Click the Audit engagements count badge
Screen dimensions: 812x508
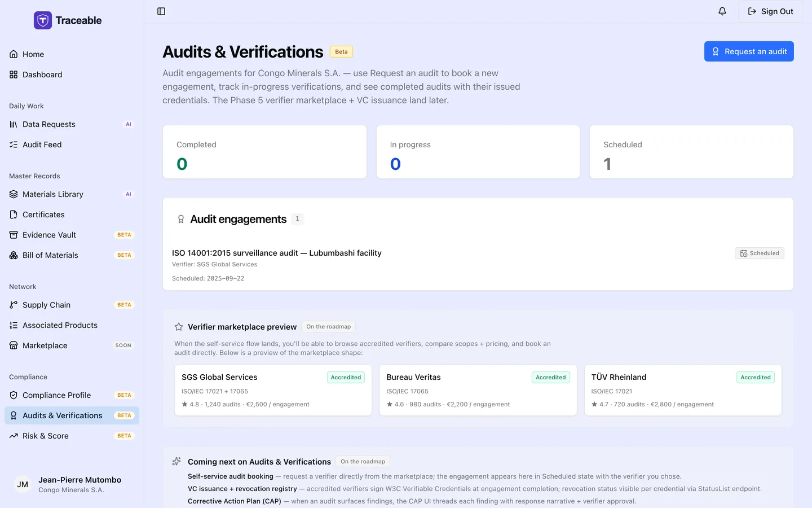tap(297, 219)
